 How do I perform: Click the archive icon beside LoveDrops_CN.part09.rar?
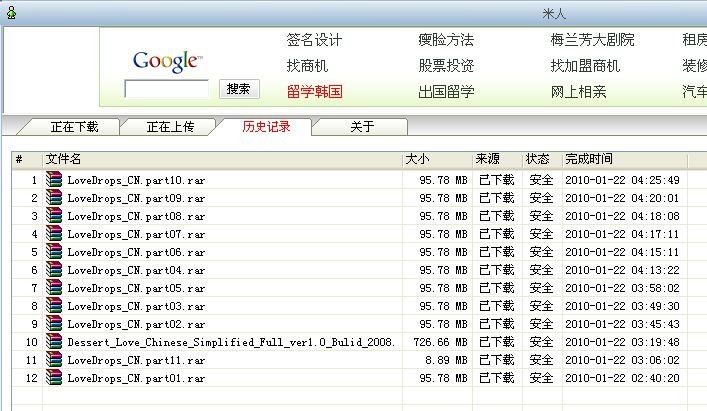54,198
